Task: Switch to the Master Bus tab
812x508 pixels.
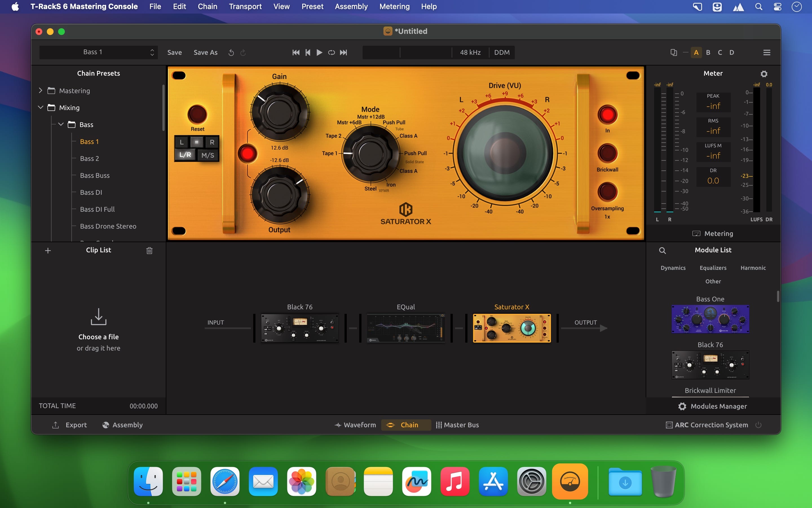Action: coord(457,425)
